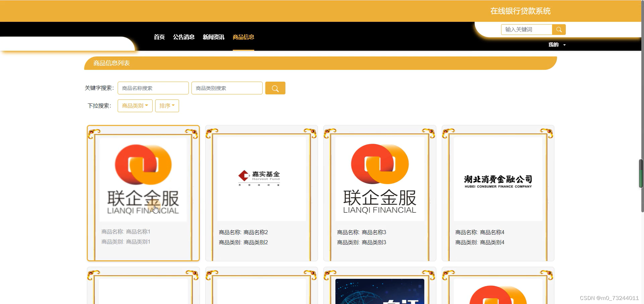Screen dimensions: 644x304
Task: Click the 商品名称: 商品名称2 text
Action: 244,232
